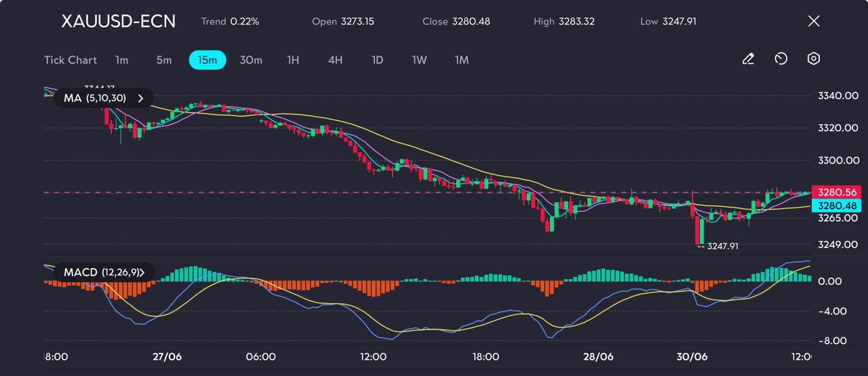Switch to 30m timeframe

pyautogui.click(x=251, y=60)
